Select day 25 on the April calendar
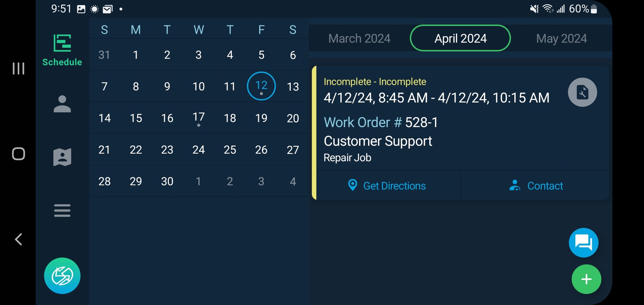644x305 pixels. [230, 150]
